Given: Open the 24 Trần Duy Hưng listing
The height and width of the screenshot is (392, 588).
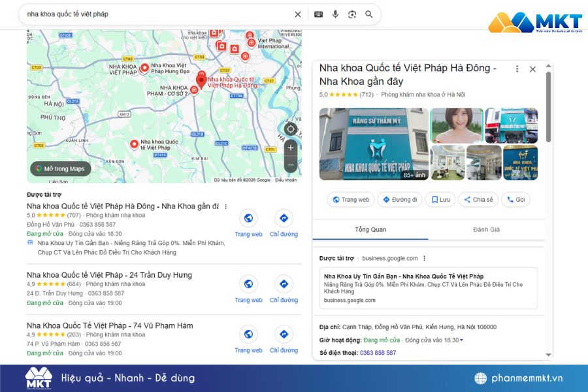Looking at the screenshot, I should coord(109,275).
